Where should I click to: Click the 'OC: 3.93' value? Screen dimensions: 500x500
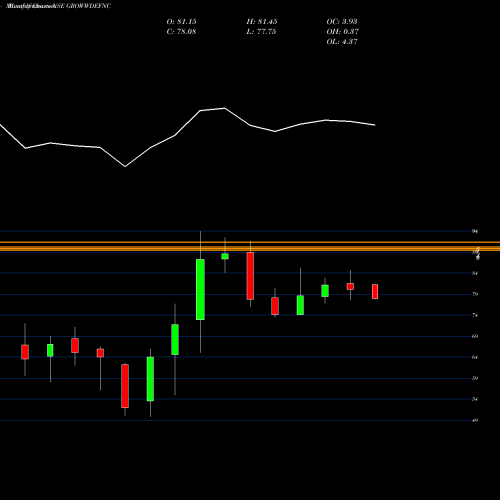click(342, 22)
